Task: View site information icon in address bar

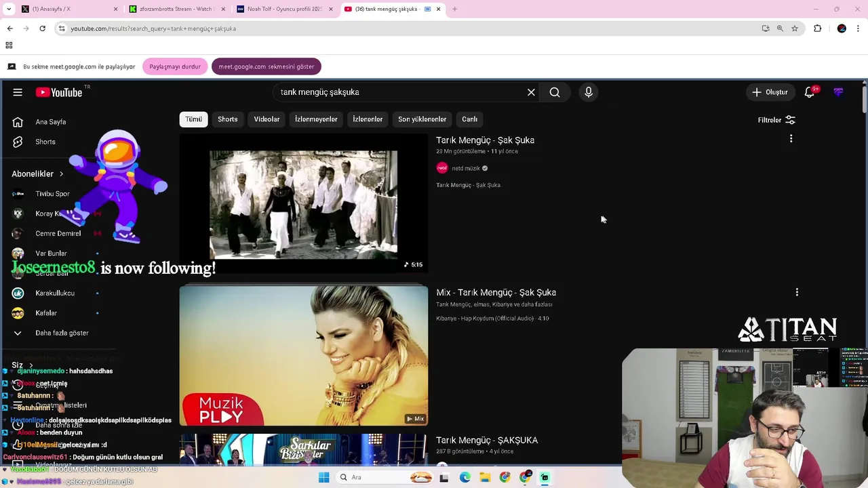Action: click(x=62, y=28)
